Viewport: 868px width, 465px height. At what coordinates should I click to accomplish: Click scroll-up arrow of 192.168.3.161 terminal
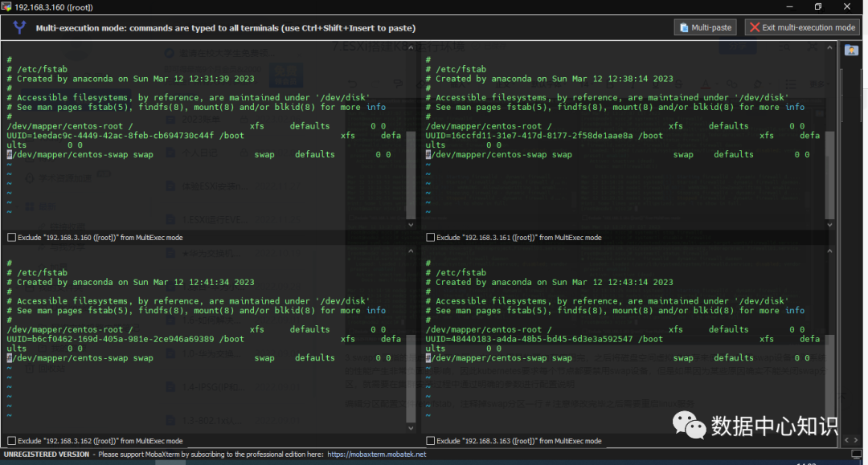[829, 47]
